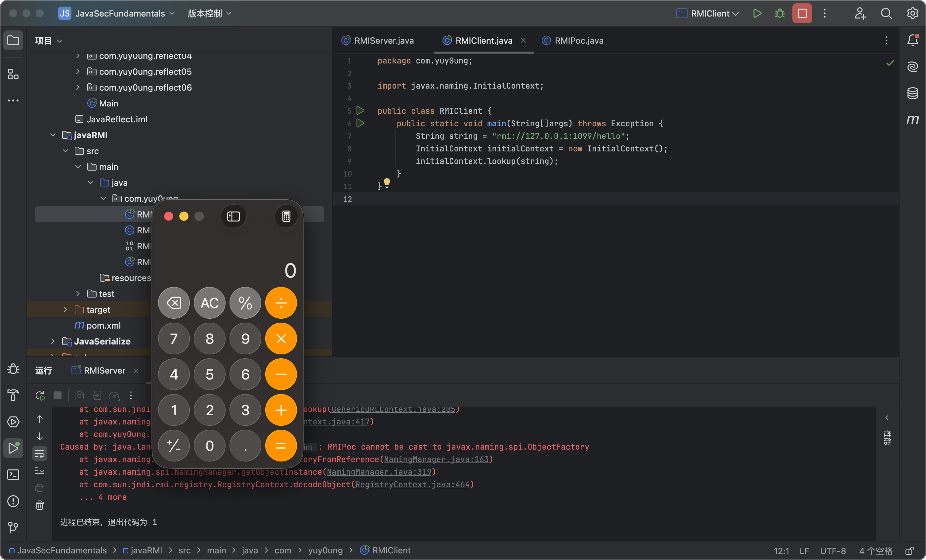The width and height of the screenshot is (926, 560).
Task: Toggle calculator sidebar panel button
Action: [233, 216]
